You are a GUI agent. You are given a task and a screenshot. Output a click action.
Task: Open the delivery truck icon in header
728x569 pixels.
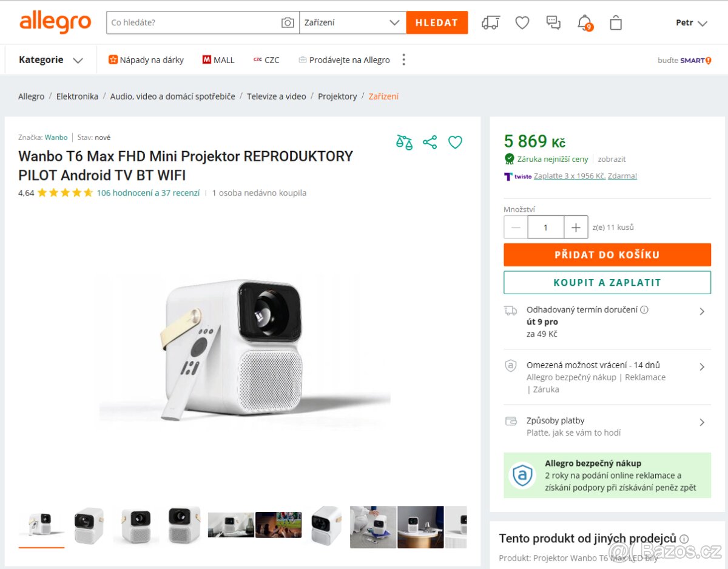491,22
